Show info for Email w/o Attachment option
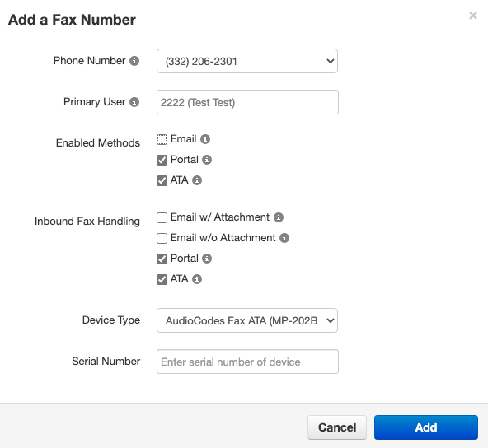Image resolution: width=488 pixels, height=448 pixels. pyautogui.click(x=284, y=238)
